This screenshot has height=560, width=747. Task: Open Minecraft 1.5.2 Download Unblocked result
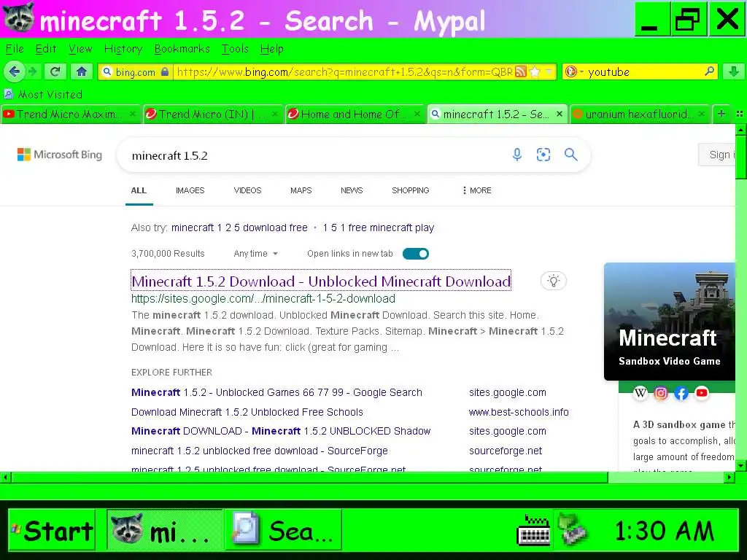tap(321, 281)
